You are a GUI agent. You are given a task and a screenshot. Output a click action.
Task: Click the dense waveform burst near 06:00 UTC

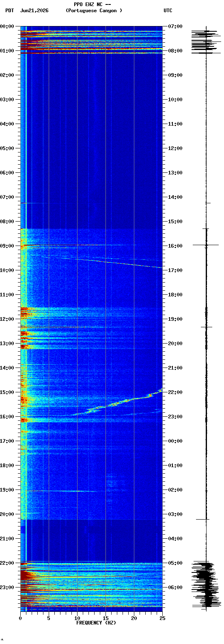tap(206, 585)
